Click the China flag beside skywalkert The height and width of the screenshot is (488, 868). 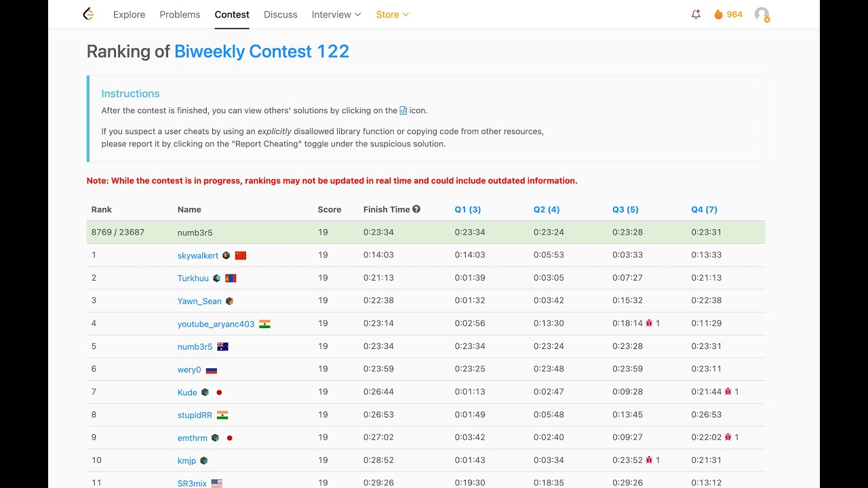(x=241, y=256)
